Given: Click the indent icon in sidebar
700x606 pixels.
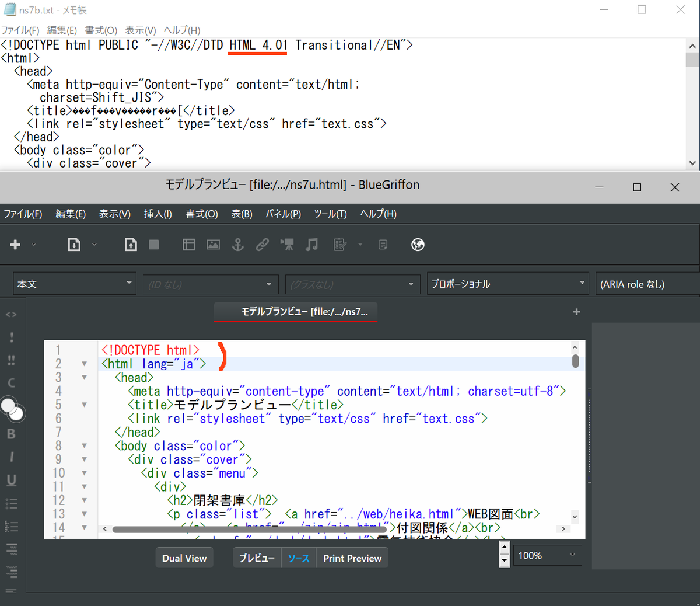Looking at the screenshot, I should point(11,572).
